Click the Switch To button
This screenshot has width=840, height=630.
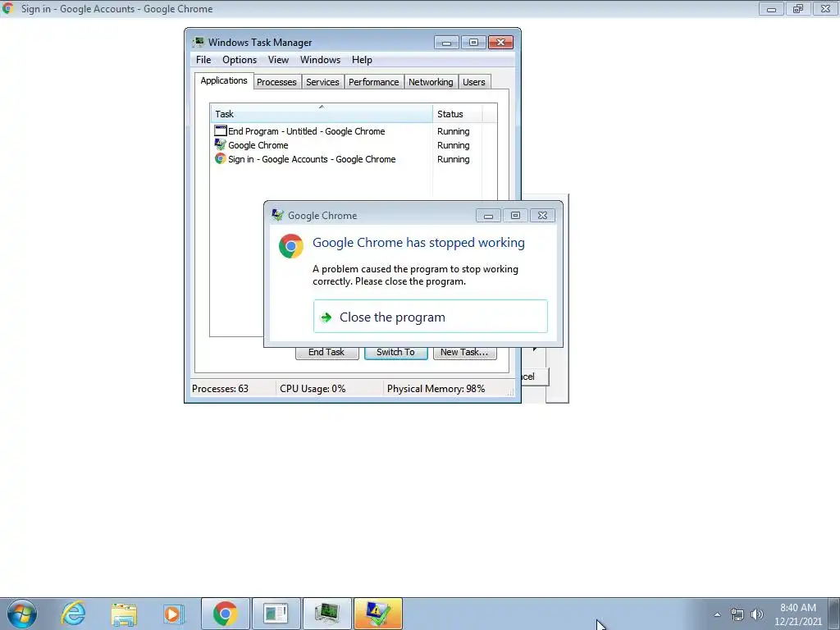(x=395, y=353)
